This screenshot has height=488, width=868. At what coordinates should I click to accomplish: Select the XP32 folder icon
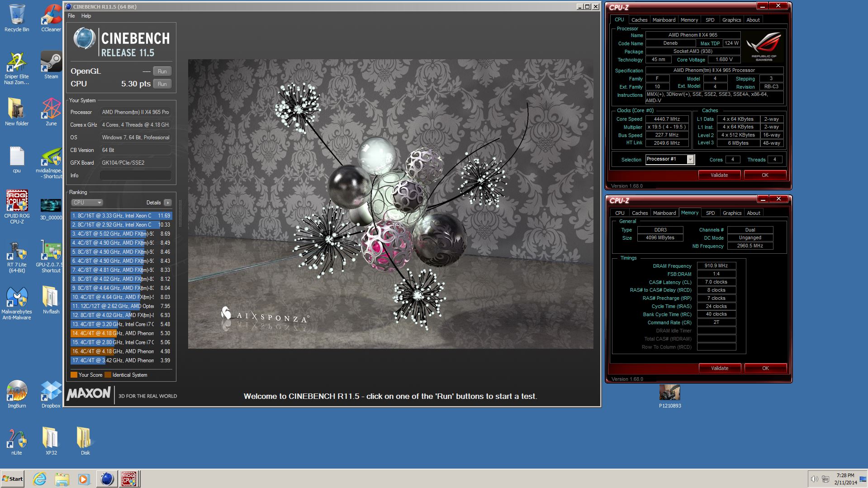(51, 441)
